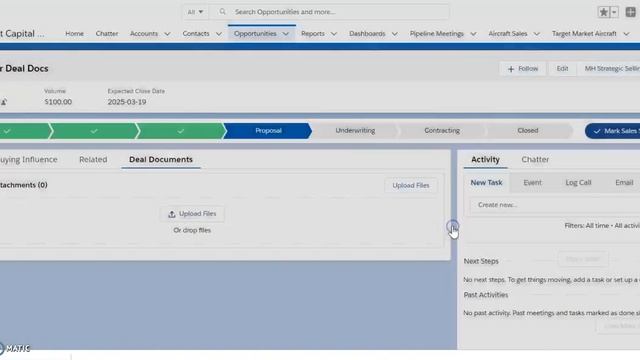The width and height of the screenshot is (640, 360).
Task: Open the Attachments (0) heading link
Action: [24, 185]
